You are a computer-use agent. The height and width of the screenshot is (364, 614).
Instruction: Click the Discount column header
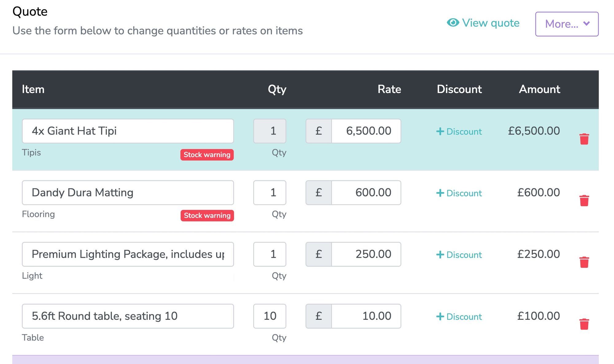tap(459, 89)
